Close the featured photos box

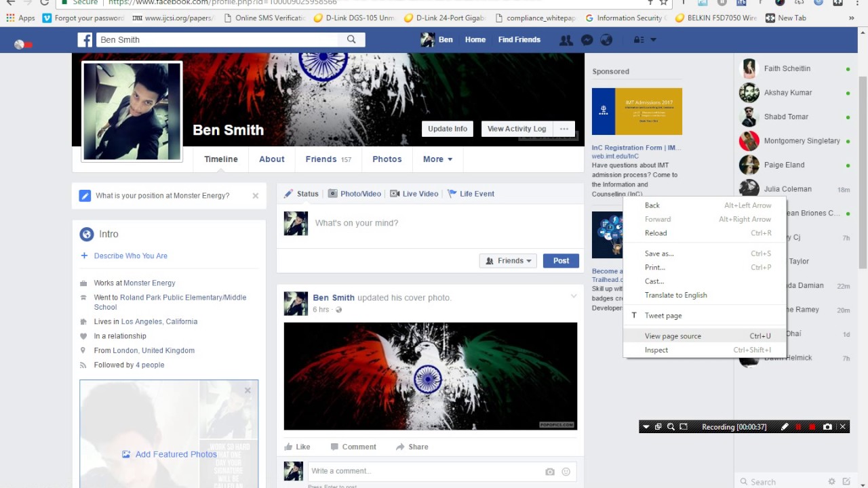tap(248, 390)
